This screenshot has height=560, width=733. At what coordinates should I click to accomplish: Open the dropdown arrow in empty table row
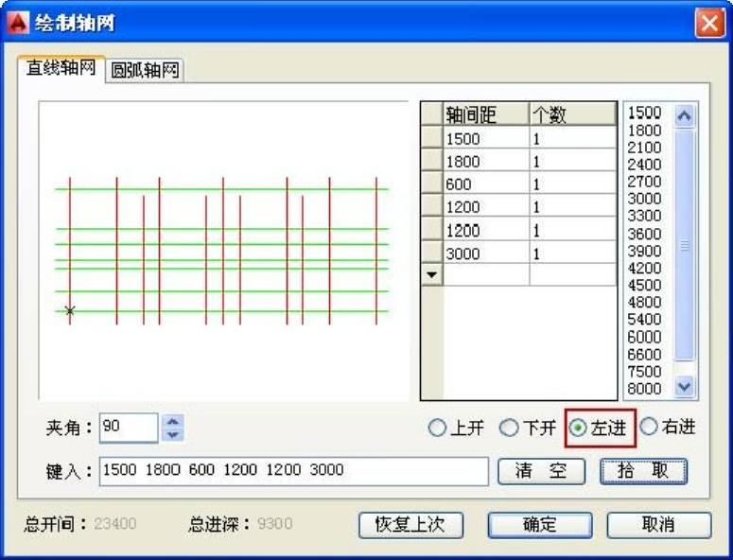pyautogui.click(x=432, y=275)
